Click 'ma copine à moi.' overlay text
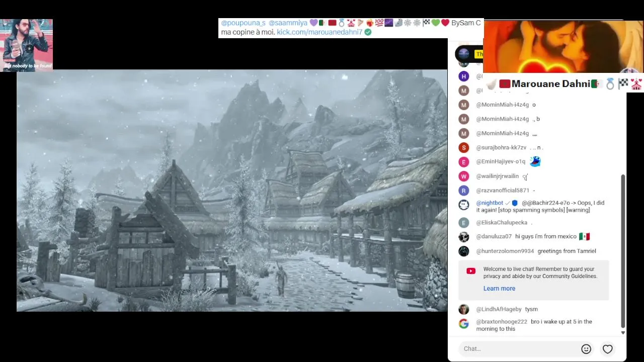 pos(248,32)
